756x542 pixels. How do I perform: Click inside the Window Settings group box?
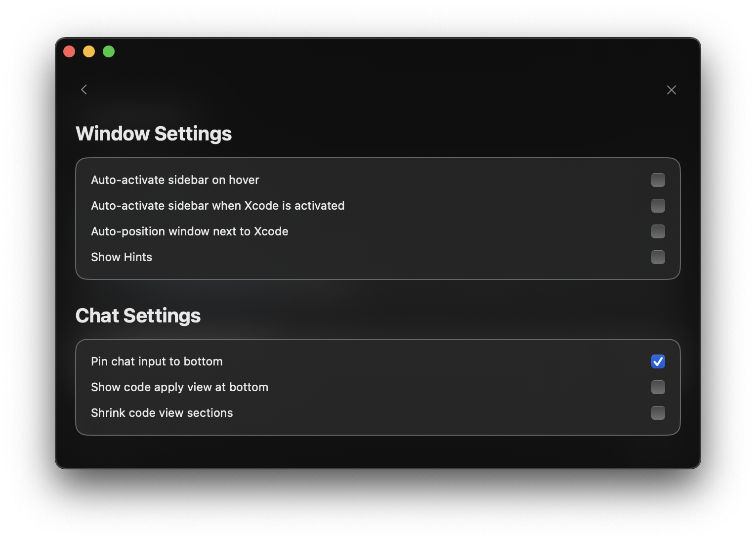point(378,219)
